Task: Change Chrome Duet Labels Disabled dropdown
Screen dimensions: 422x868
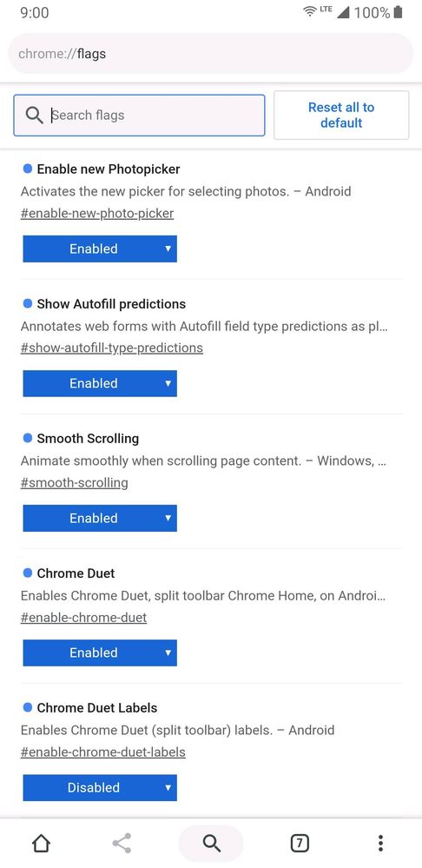Action: 100,787
